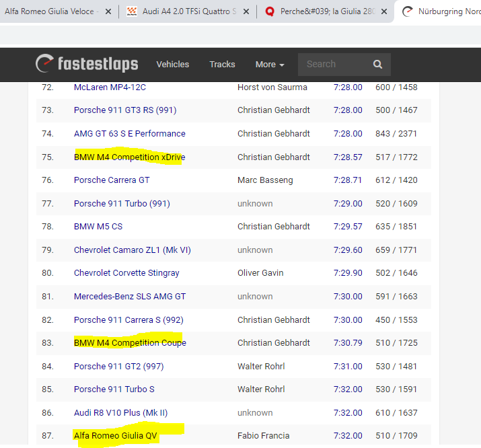Click the fastestlaps logo in the header

point(87,64)
